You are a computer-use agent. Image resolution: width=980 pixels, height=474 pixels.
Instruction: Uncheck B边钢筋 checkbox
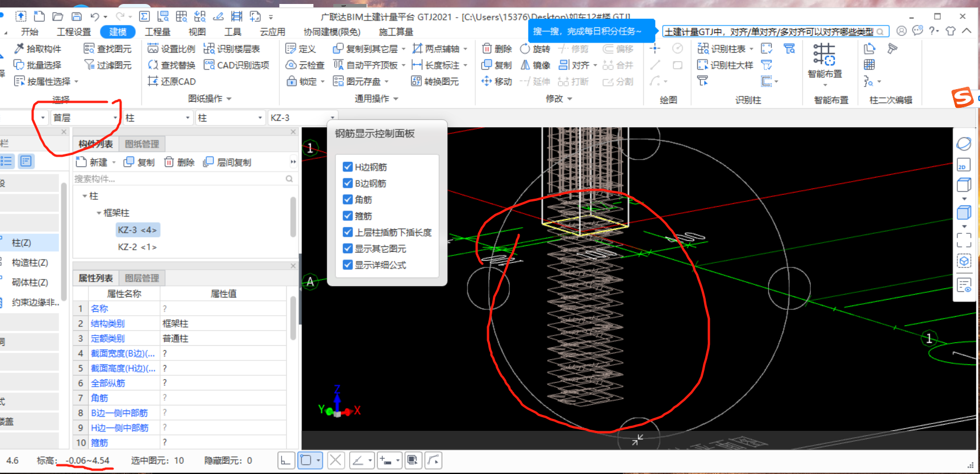click(347, 183)
